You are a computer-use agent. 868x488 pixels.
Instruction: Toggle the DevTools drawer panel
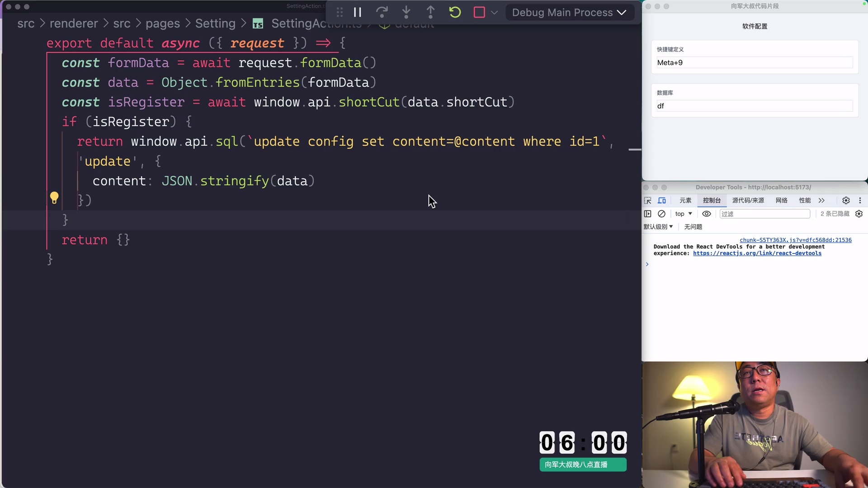[648, 214]
